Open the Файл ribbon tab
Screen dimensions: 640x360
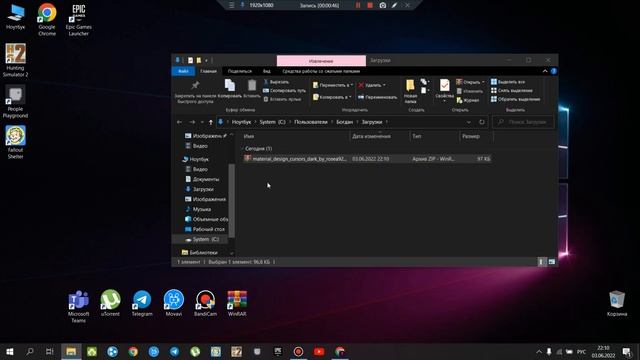click(183, 71)
